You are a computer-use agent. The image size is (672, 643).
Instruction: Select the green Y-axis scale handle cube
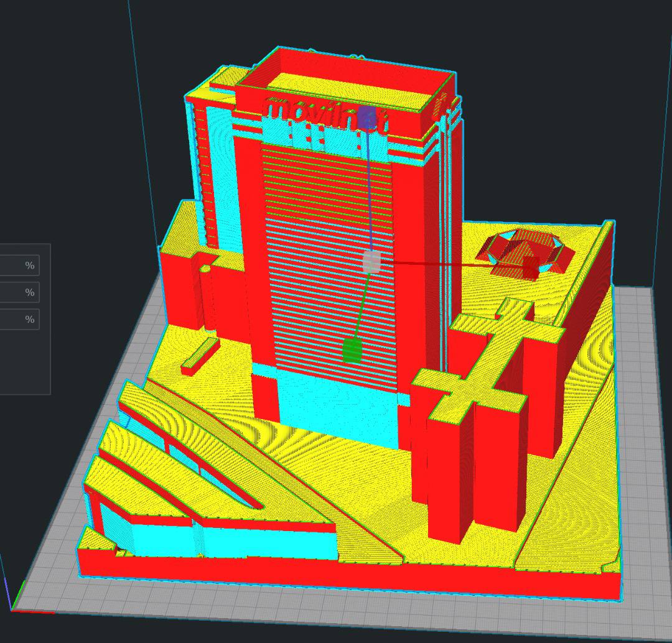point(353,350)
